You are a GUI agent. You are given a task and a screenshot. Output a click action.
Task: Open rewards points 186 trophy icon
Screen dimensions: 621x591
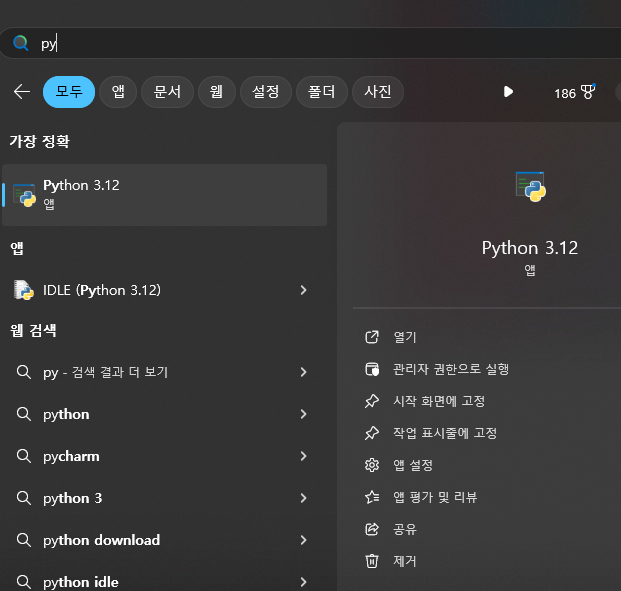pyautogui.click(x=575, y=92)
